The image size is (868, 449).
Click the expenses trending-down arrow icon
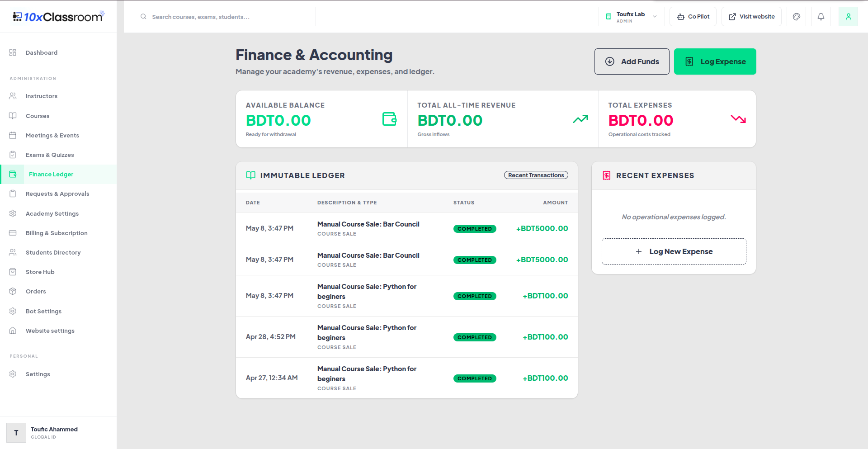[738, 119]
